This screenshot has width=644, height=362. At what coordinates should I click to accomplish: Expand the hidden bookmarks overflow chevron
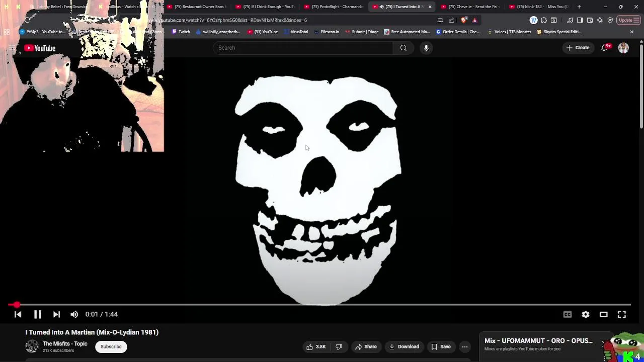(x=631, y=32)
